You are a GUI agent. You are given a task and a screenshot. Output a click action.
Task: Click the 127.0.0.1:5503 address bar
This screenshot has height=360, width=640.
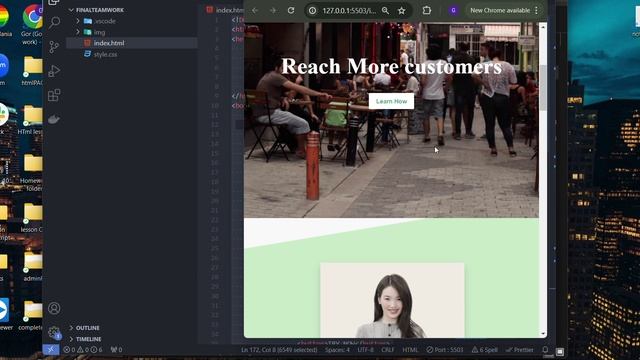(x=349, y=11)
